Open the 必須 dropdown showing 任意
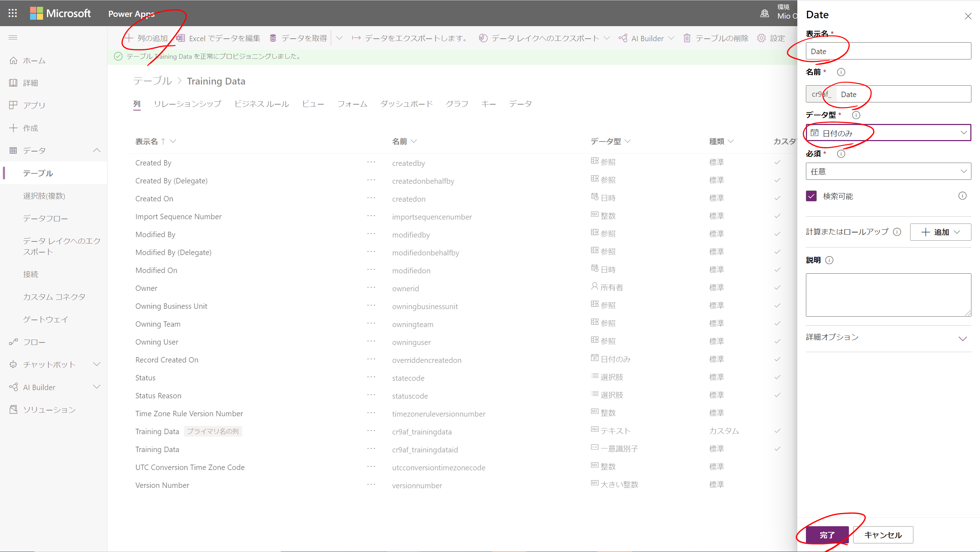The image size is (980, 552). click(x=888, y=172)
